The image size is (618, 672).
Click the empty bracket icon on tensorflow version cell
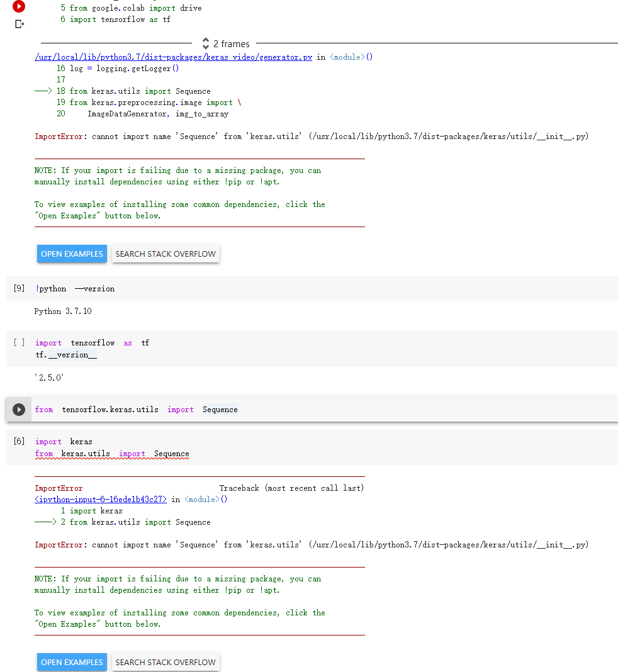(19, 342)
